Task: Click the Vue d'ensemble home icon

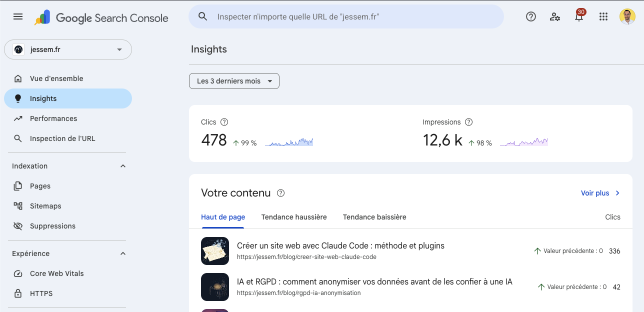Action: (18, 78)
